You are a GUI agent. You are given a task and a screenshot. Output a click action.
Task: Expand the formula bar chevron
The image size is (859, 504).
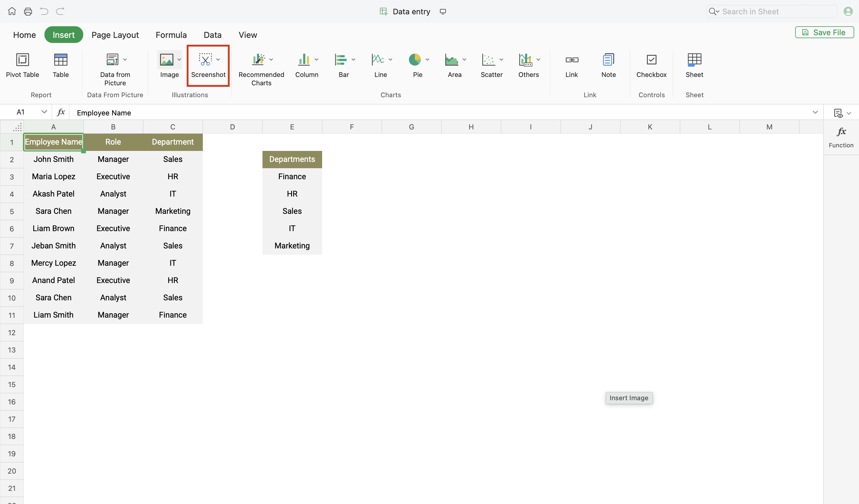(x=815, y=112)
